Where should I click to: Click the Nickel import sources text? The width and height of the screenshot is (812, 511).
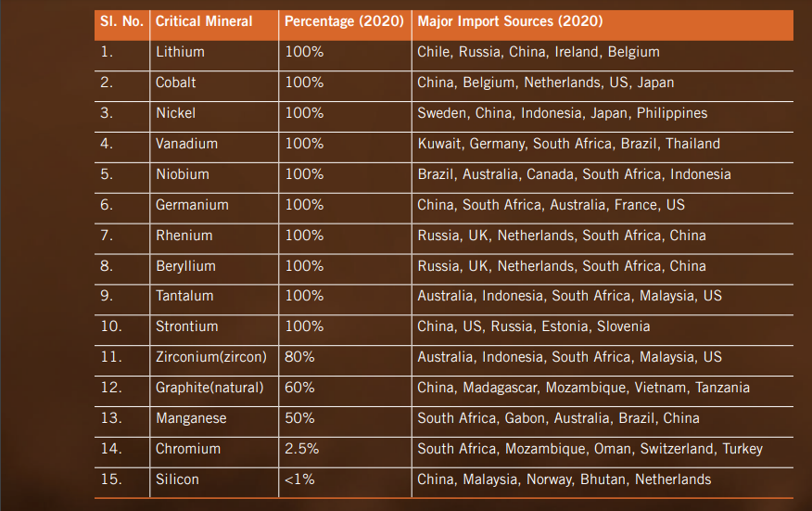tap(563, 113)
